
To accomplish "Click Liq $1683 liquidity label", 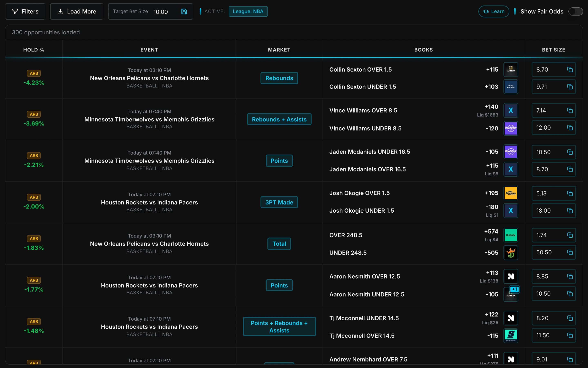I will coord(487,115).
